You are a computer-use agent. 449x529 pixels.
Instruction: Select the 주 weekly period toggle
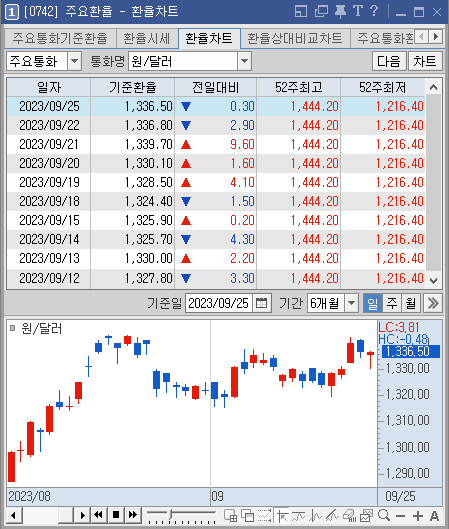392,303
